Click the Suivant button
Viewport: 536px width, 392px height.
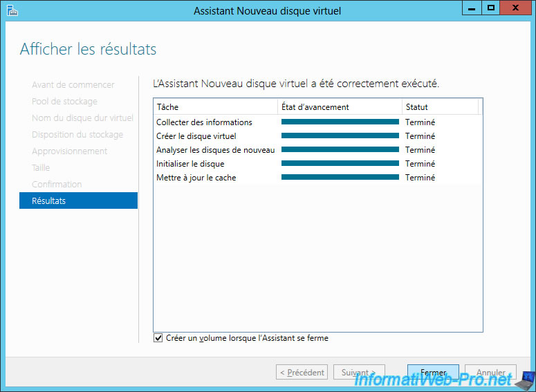pyautogui.click(x=359, y=372)
